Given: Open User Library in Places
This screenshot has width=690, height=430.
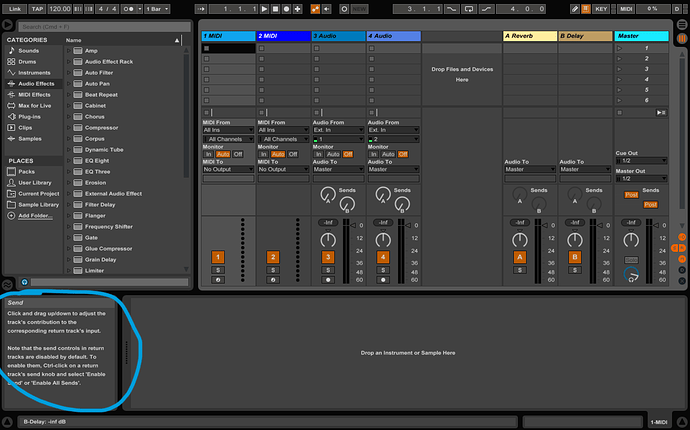Looking at the screenshot, I should (35, 183).
